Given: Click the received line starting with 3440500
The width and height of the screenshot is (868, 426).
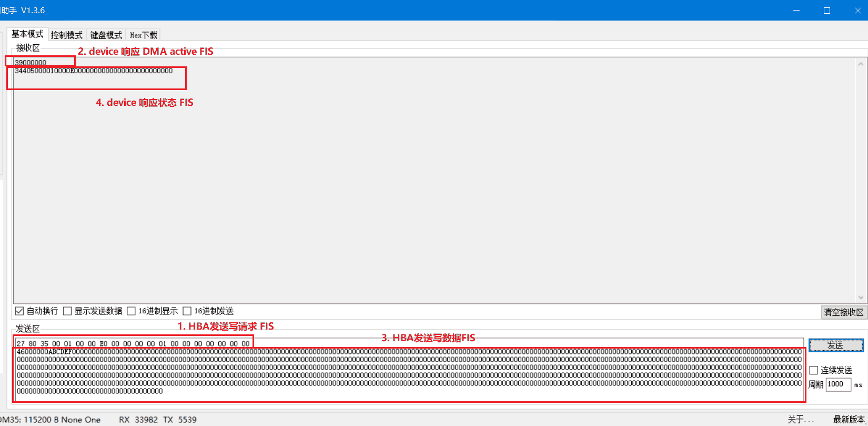Looking at the screenshot, I should [94, 71].
